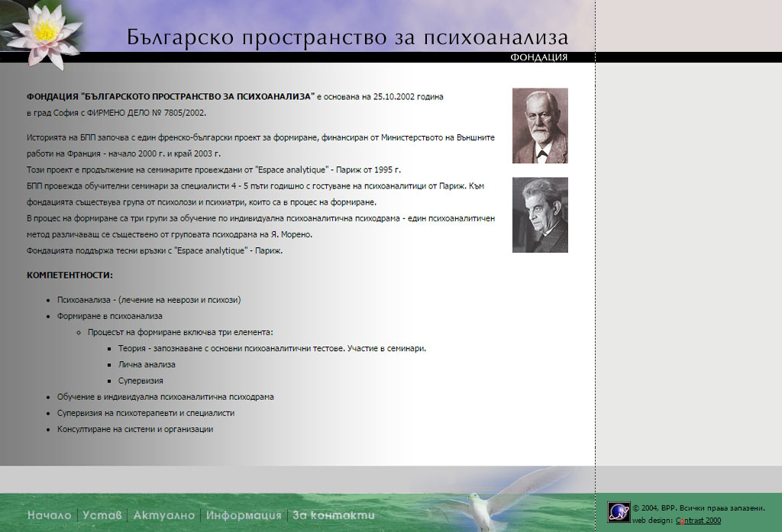Screen dimensions: 782x532
Task: Open the Актуално section
Action: click(163, 515)
